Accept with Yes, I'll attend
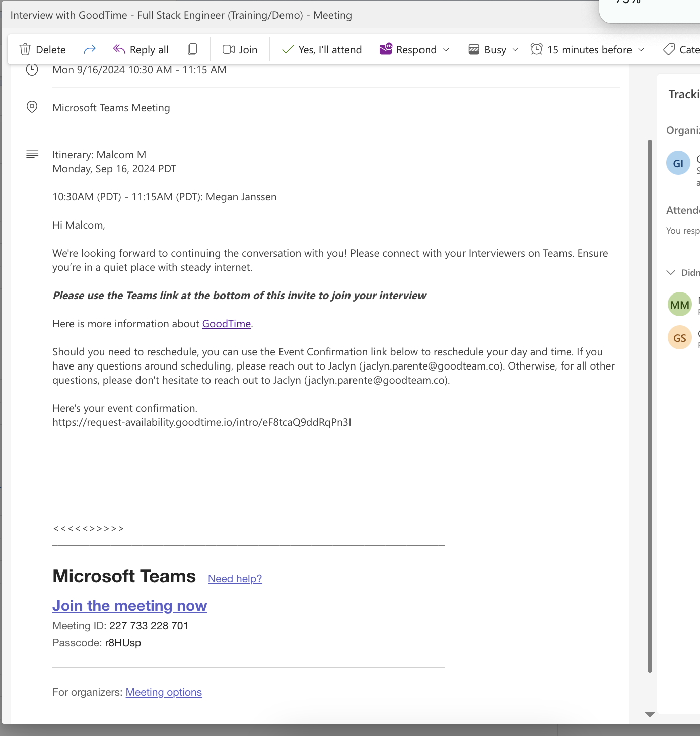700x736 pixels. pos(322,49)
